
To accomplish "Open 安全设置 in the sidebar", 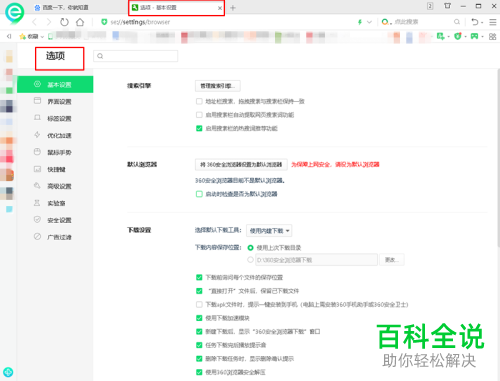I will click(x=55, y=220).
